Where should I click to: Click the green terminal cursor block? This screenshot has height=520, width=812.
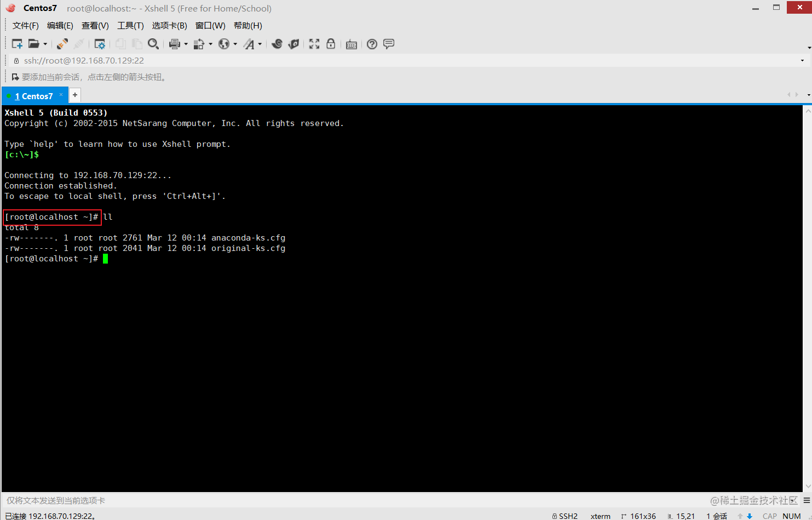tap(106, 259)
